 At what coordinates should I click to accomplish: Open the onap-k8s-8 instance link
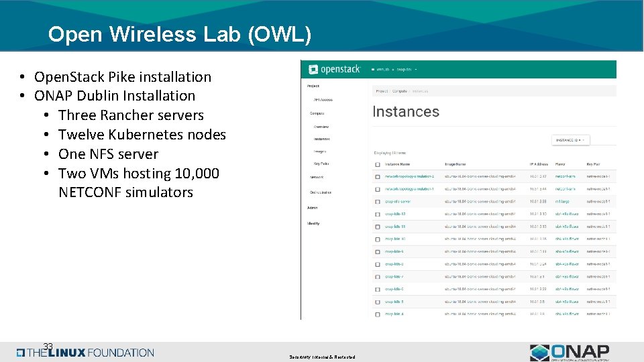[394, 264]
